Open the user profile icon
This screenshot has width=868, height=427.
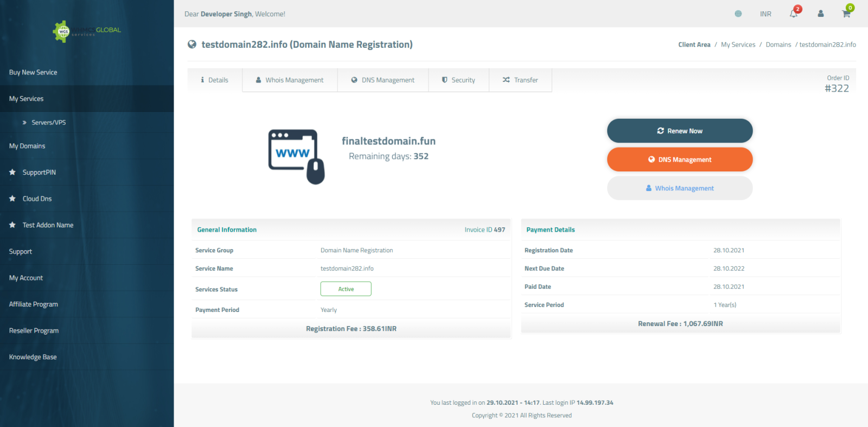821,14
